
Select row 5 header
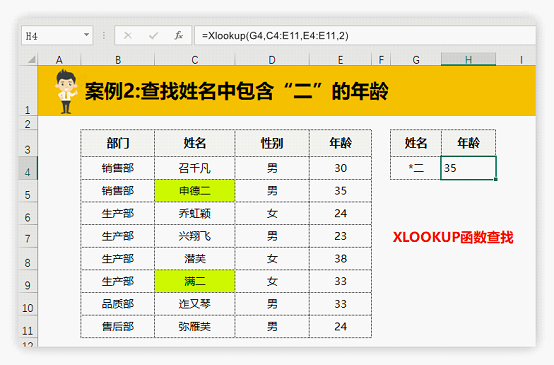(28, 191)
